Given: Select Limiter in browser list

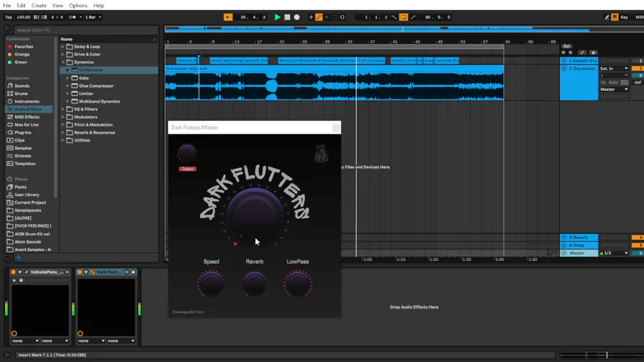Looking at the screenshot, I should pyautogui.click(x=86, y=94).
